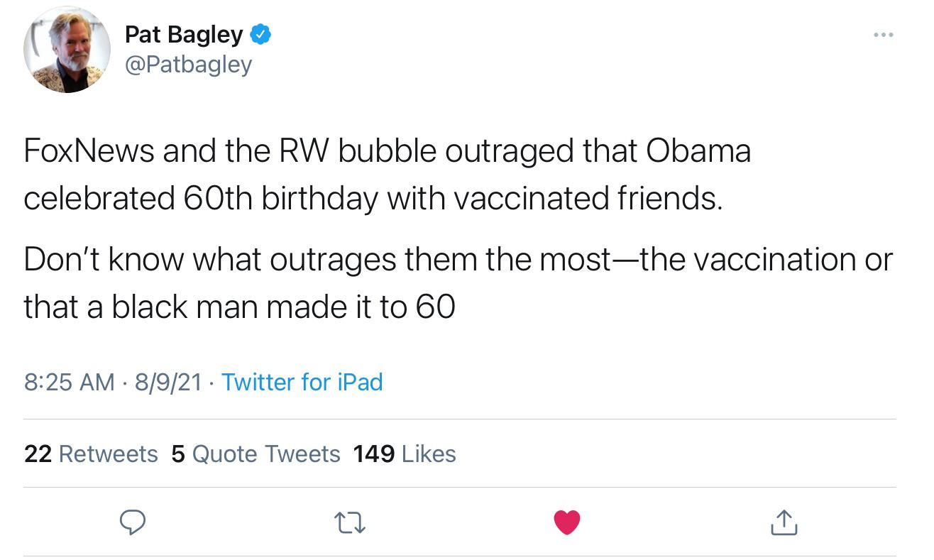The image size is (934, 560).
Task: Click the verified blue checkmark badge
Action: click(260, 33)
